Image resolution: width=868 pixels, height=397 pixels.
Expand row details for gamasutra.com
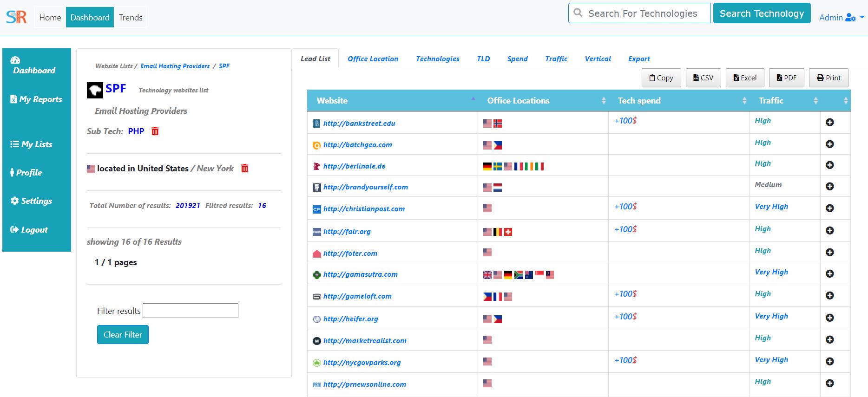(829, 273)
